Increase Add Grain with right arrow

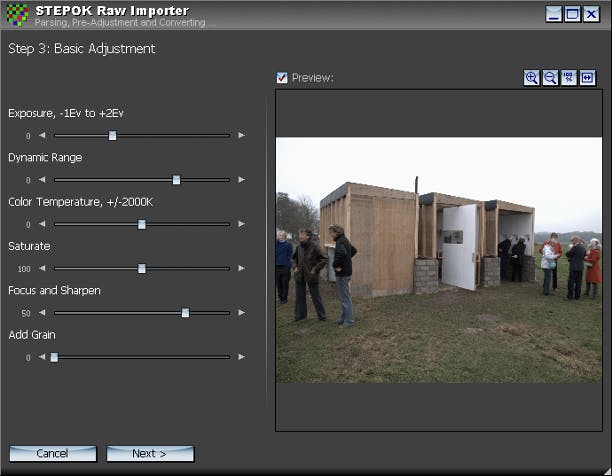242,357
